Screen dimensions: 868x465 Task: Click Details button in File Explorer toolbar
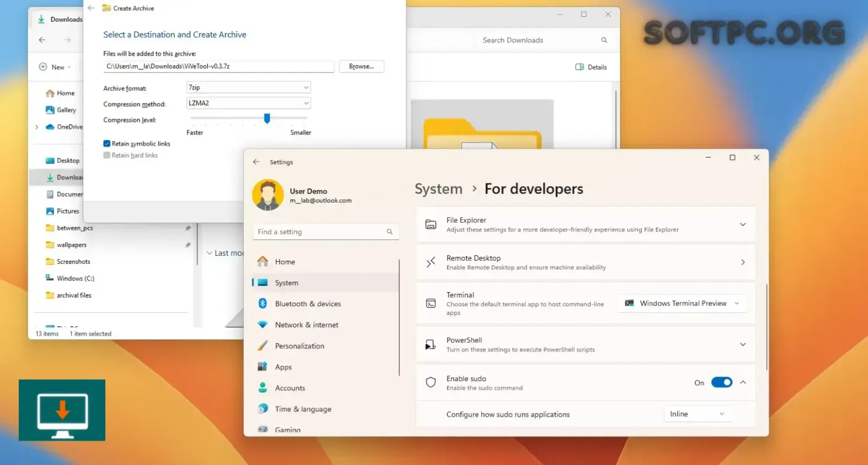591,67
